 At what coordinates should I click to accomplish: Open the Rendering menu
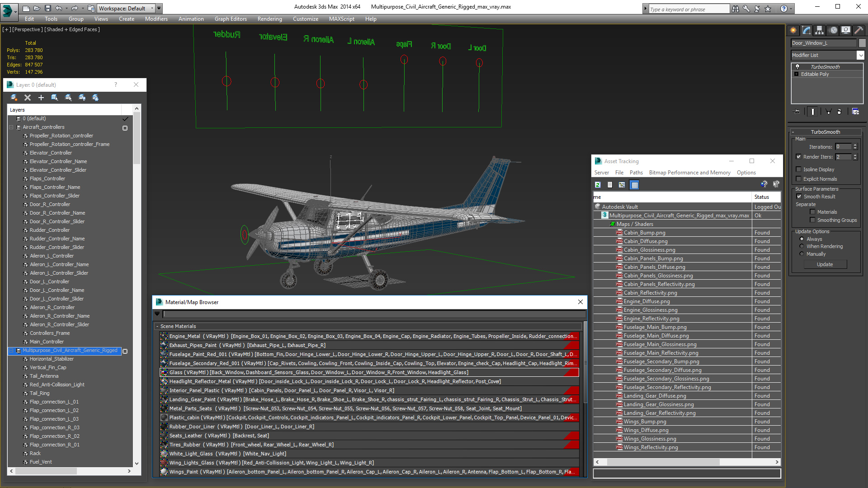(x=270, y=19)
